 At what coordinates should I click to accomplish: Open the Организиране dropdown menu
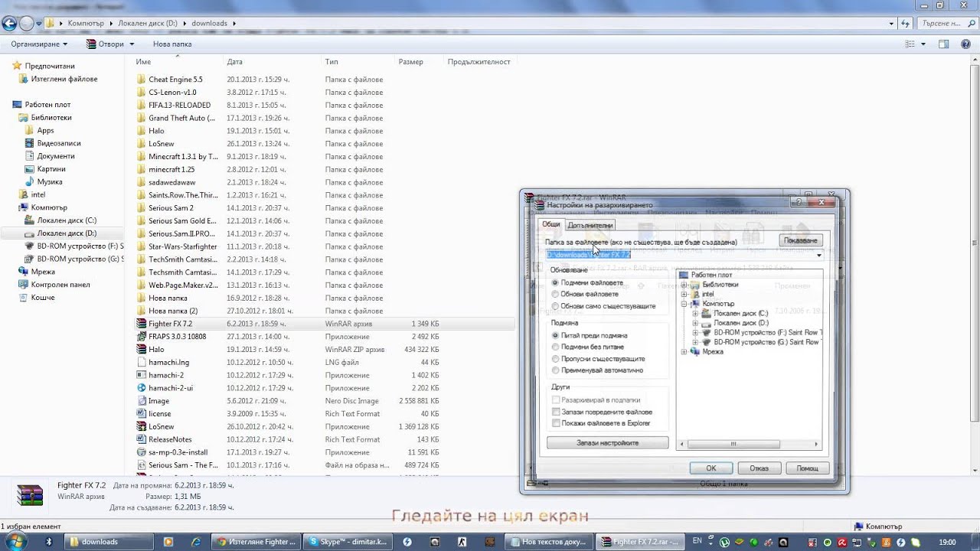point(39,44)
